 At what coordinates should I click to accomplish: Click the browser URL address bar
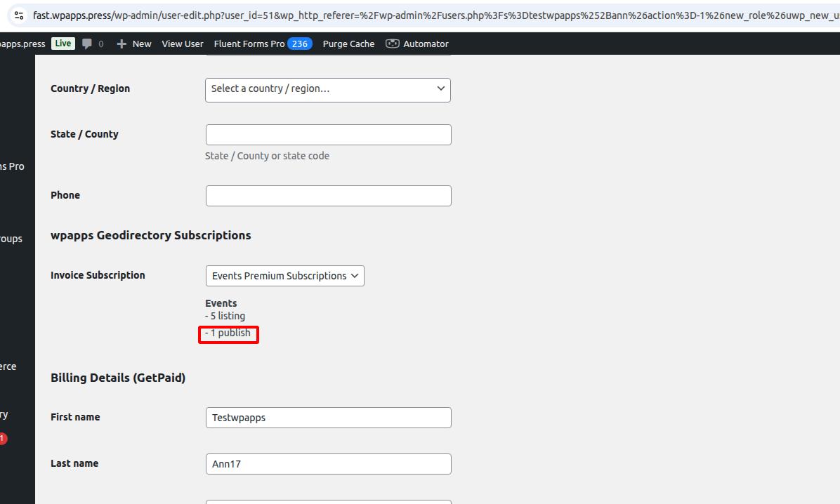(421, 15)
